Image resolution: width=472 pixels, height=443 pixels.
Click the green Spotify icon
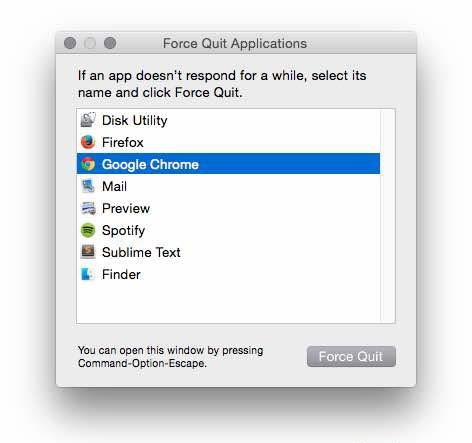pyautogui.click(x=88, y=230)
